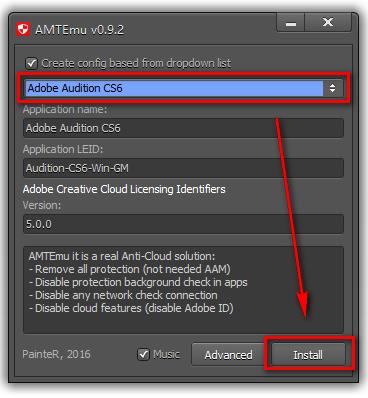Screen dimensions: 368x398
Task: Click the up-down arrows on the product dropdown
Action: click(x=332, y=88)
